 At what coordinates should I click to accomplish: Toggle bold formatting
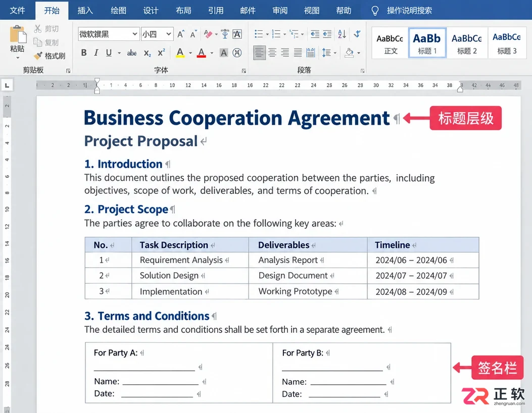click(x=84, y=53)
